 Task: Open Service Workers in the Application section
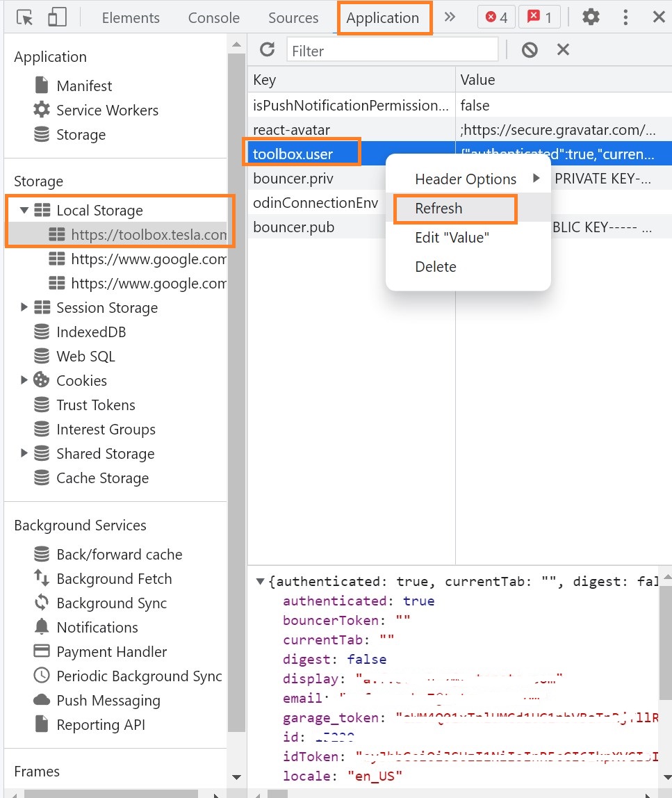pos(107,111)
